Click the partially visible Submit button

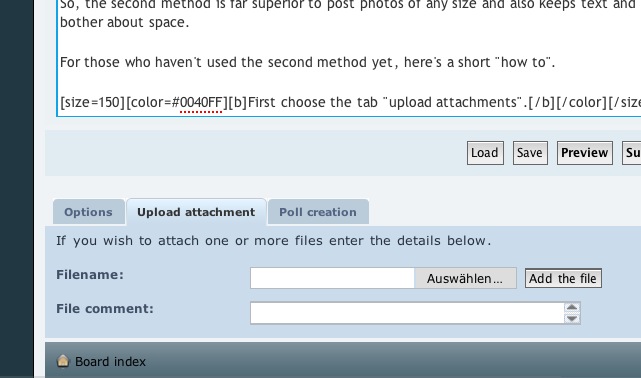click(x=632, y=153)
